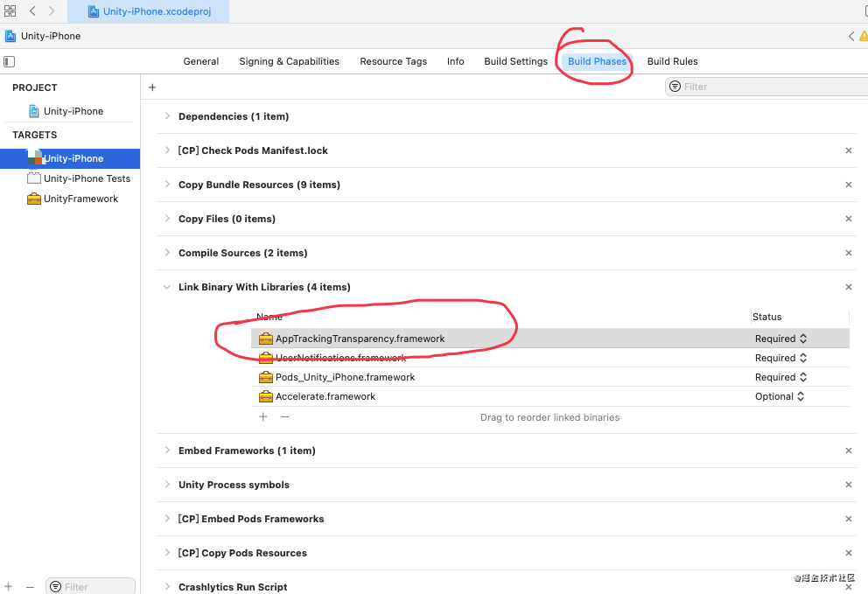Select the UnityFramework framework icon in targets

pyautogui.click(x=33, y=199)
